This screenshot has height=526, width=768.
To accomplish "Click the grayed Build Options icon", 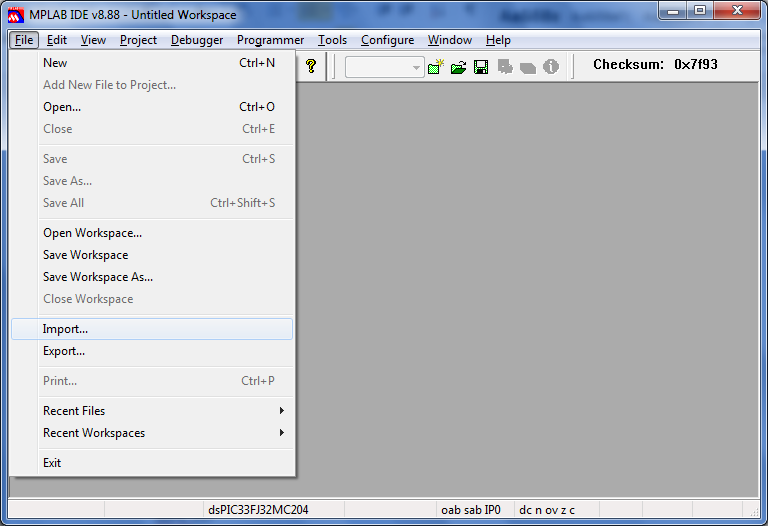I will (x=505, y=67).
